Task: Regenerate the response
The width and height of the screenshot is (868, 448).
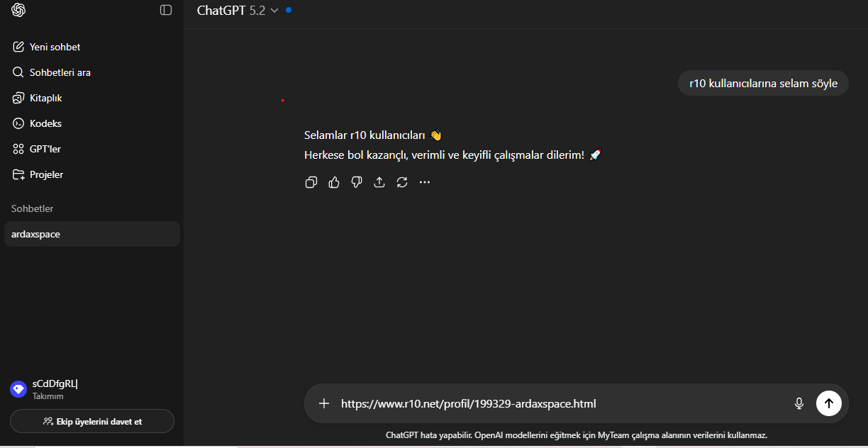Action: click(402, 182)
